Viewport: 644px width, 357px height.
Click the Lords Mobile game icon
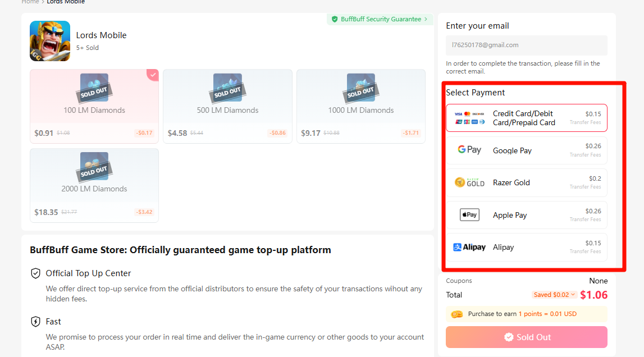[50, 41]
